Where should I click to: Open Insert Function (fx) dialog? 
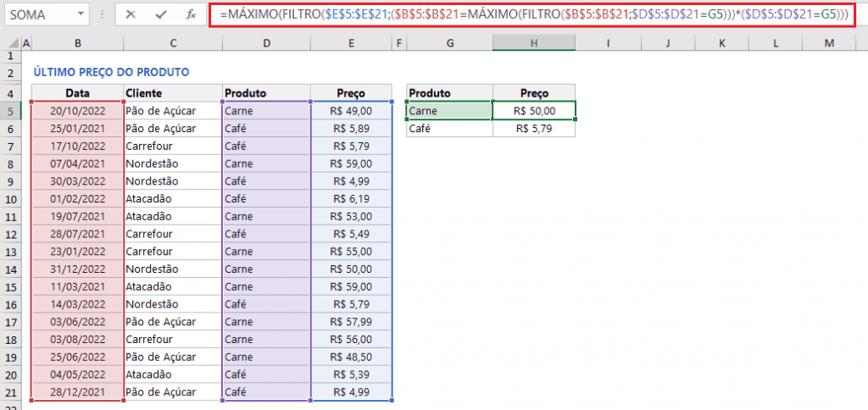192,14
